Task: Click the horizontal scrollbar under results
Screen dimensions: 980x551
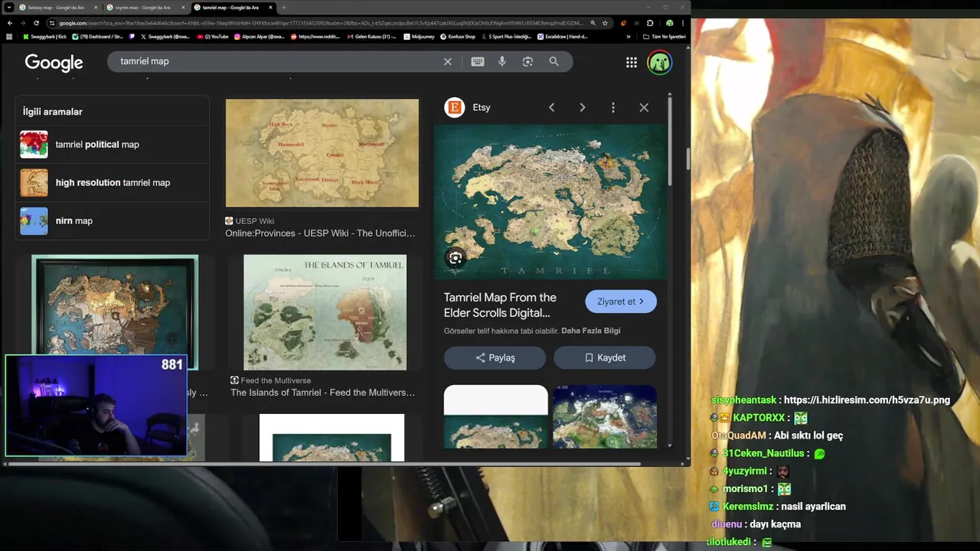Action: click(325, 464)
